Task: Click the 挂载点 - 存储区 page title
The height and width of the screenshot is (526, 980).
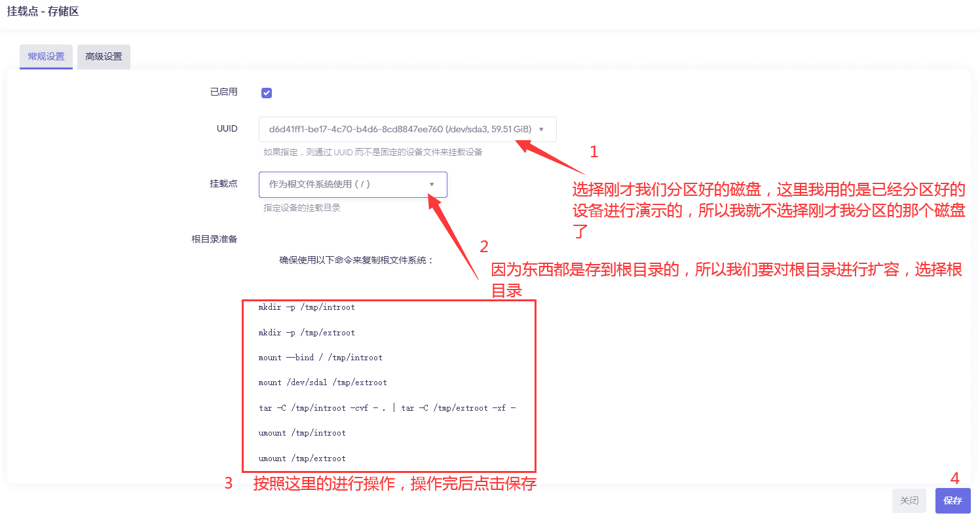Action: click(x=43, y=11)
